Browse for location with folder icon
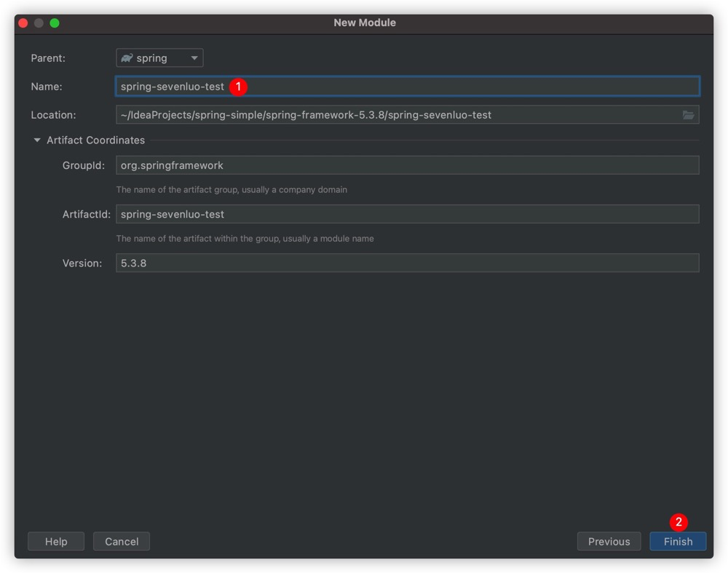Viewport: 728px width, 573px height. click(688, 115)
